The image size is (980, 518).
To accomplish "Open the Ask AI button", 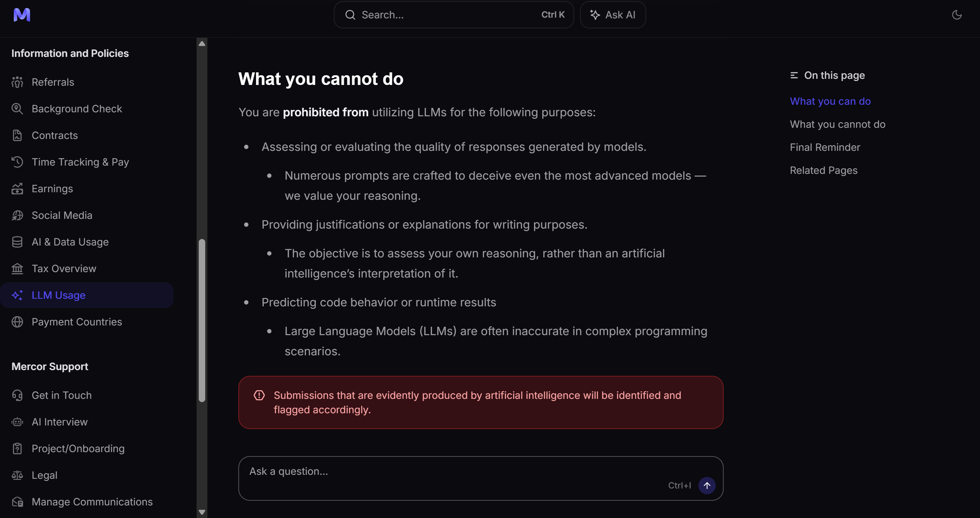I will 612,15.
